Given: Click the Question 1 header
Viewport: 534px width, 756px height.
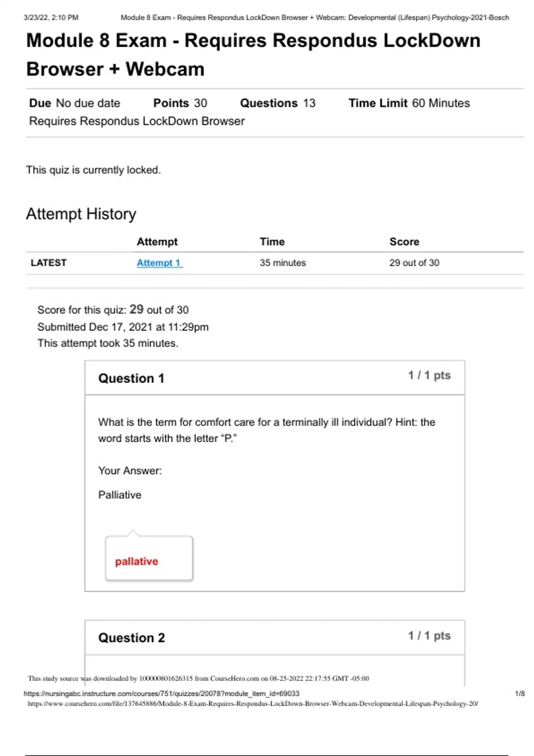Looking at the screenshot, I should click(x=131, y=378).
